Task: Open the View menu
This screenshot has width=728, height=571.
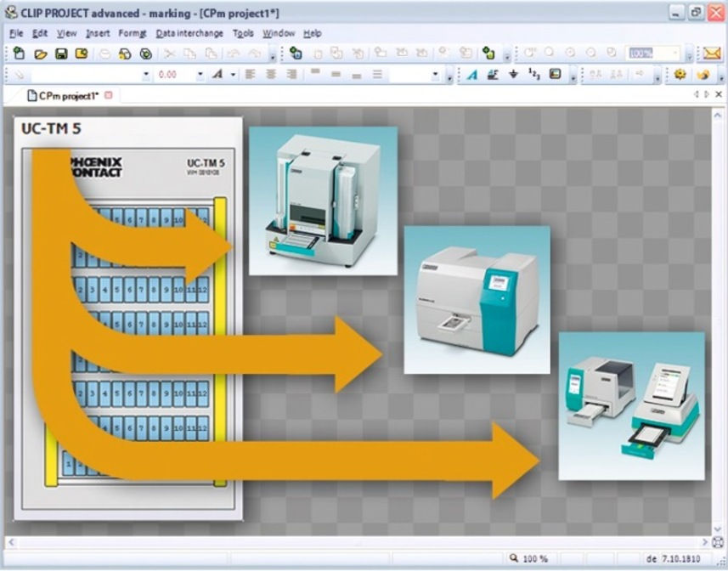Action: pos(67,33)
